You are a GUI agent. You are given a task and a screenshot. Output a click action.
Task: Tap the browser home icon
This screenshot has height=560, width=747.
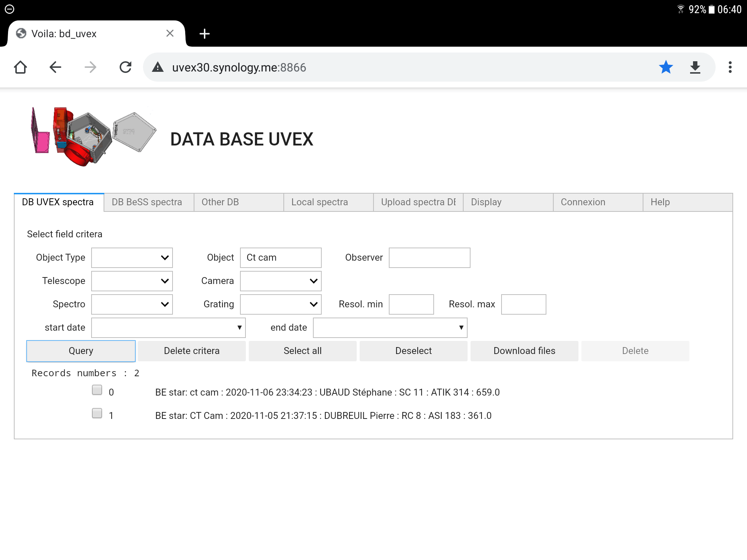(20, 67)
